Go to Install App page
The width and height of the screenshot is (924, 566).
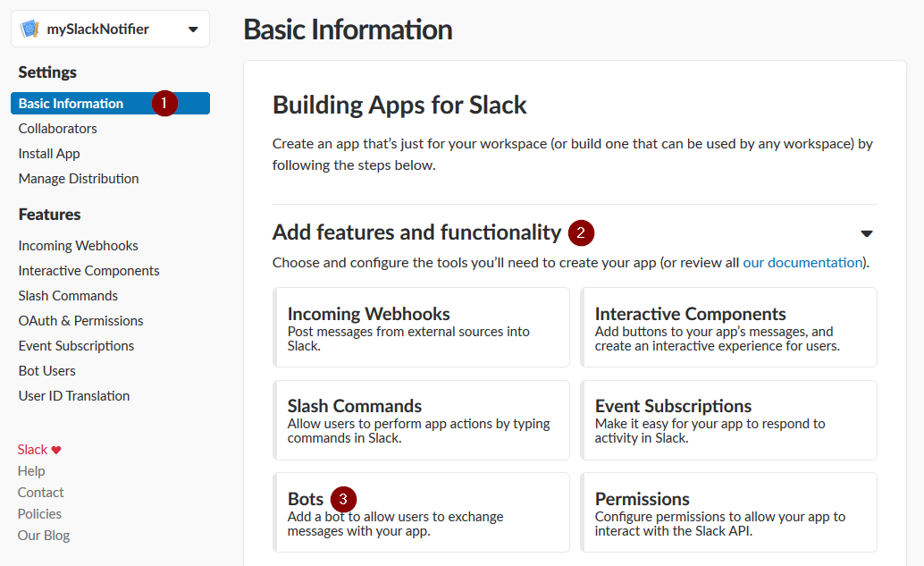tap(49, 154)
